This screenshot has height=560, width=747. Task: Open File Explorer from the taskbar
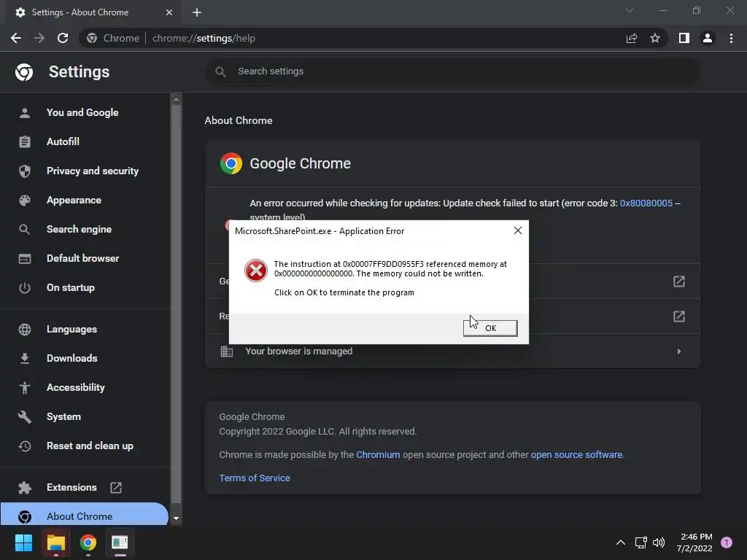click(55, 542)
